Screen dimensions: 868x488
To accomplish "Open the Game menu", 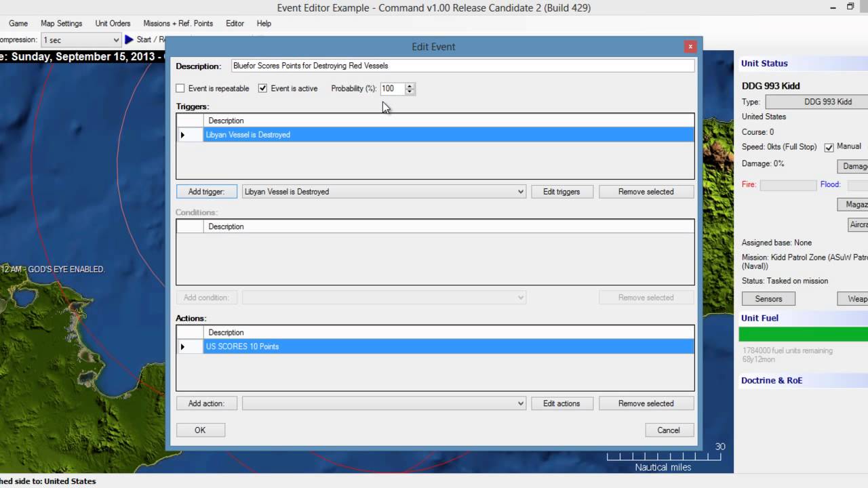I will [x=18, y=23].
